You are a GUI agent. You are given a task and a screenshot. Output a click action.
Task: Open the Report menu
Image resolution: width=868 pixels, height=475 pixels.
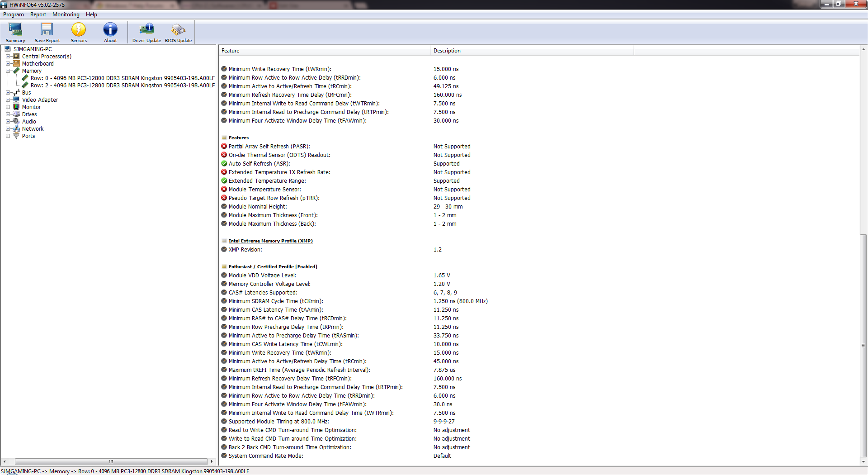tap(38, 14)
